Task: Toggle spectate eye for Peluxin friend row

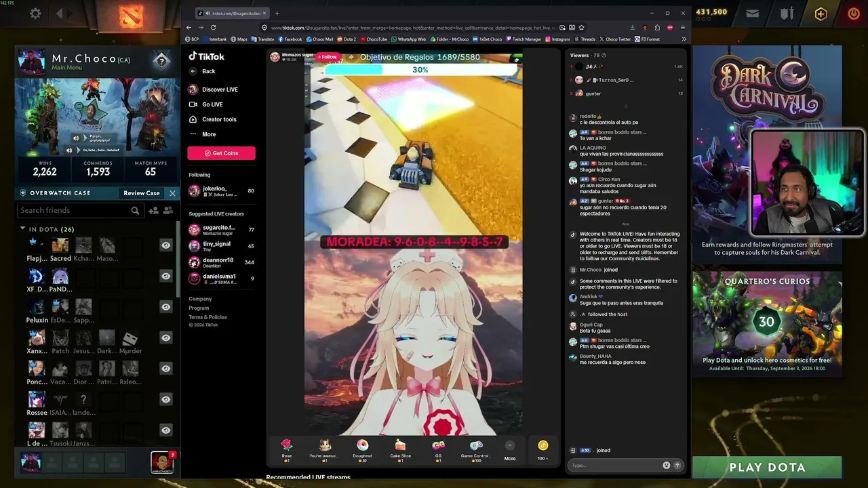Action: point(165,307)
